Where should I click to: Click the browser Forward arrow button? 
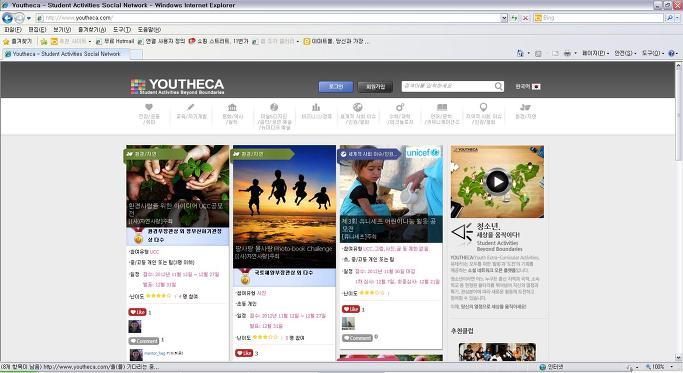pyautogui.click(x=20, y=18)
